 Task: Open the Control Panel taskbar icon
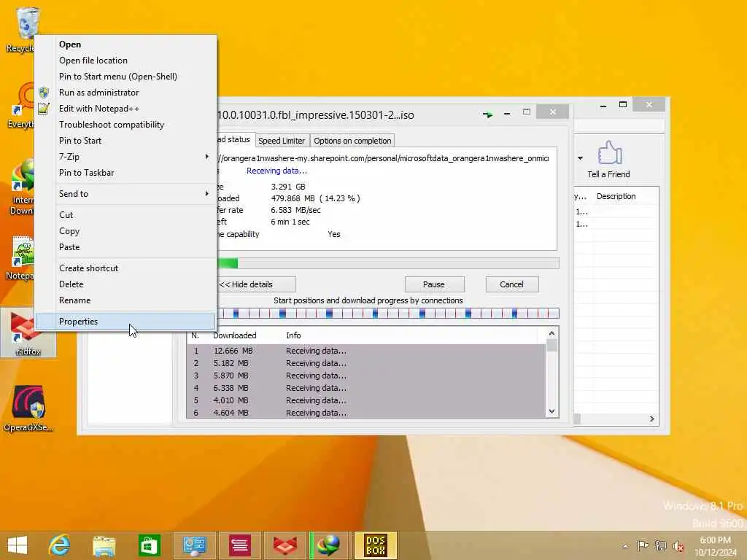[x=194, y=545]
